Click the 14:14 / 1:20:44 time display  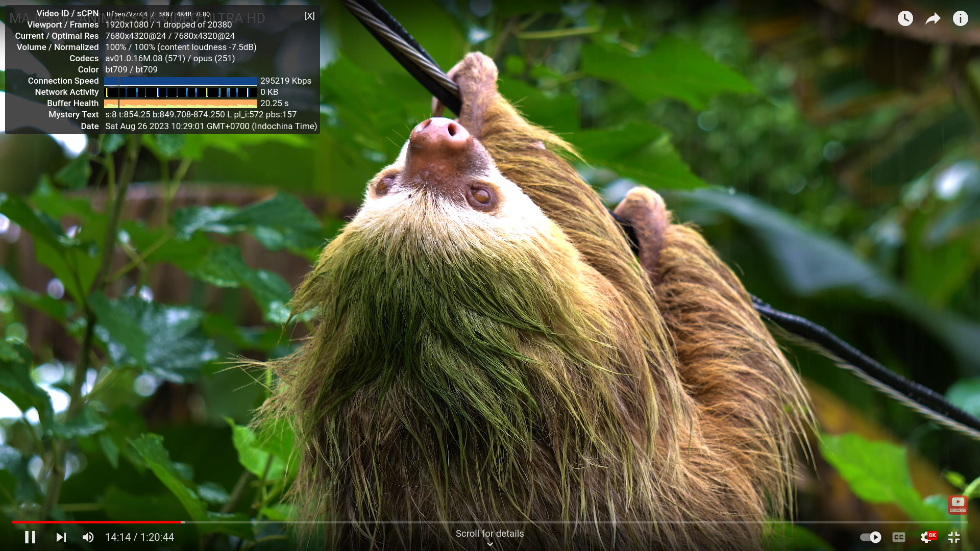(x=139, y=537)
